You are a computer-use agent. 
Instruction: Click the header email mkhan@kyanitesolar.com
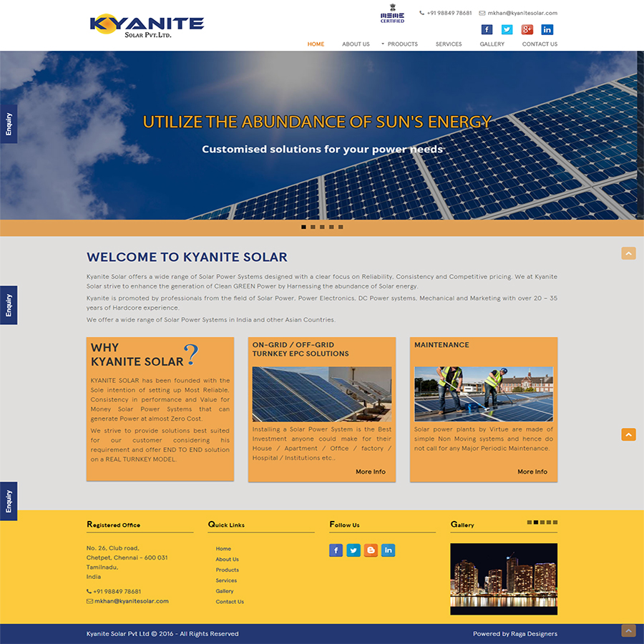tap(522, 13)
